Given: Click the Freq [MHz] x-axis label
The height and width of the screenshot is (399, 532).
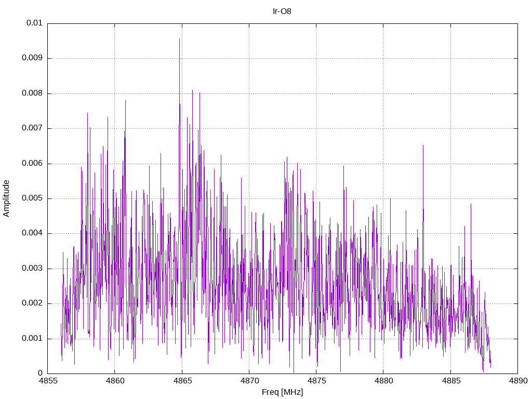Looking at the screenshot, I should pyautogui.click(x=282, y=392).
